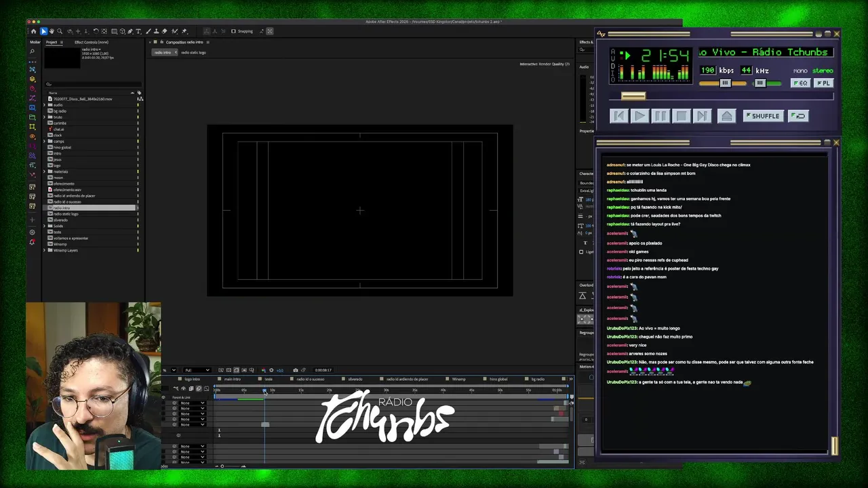Click the timeline current time indicator
Image resolution: width=868 pixels, height=488 pixels.
coord(264,390)
